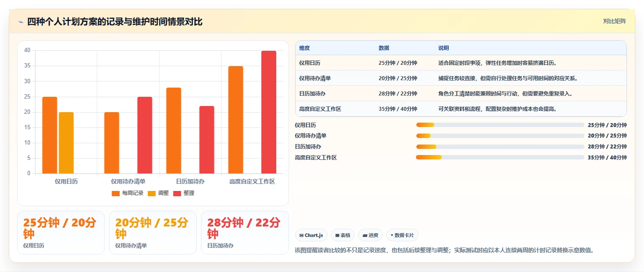
Task: Open the 28分钟 / 22分钟 data card
Action: coord(245,233)
